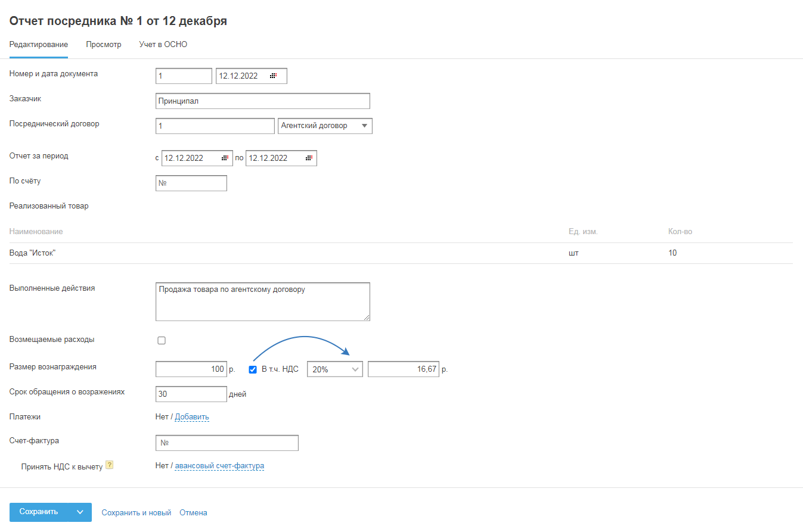This screenshot has height=532, width=803.
Task: Click the Размер вознаграждения amount field
Action: coord(191,369)
